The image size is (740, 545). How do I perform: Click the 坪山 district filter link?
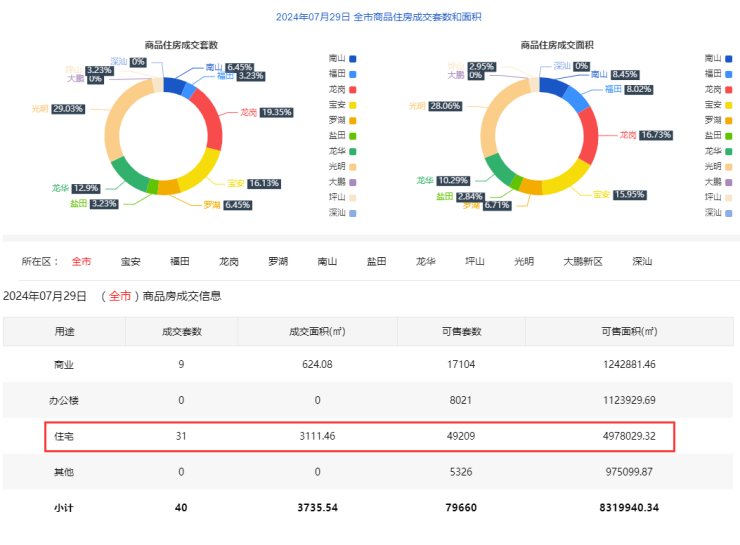tap(475, 262)
